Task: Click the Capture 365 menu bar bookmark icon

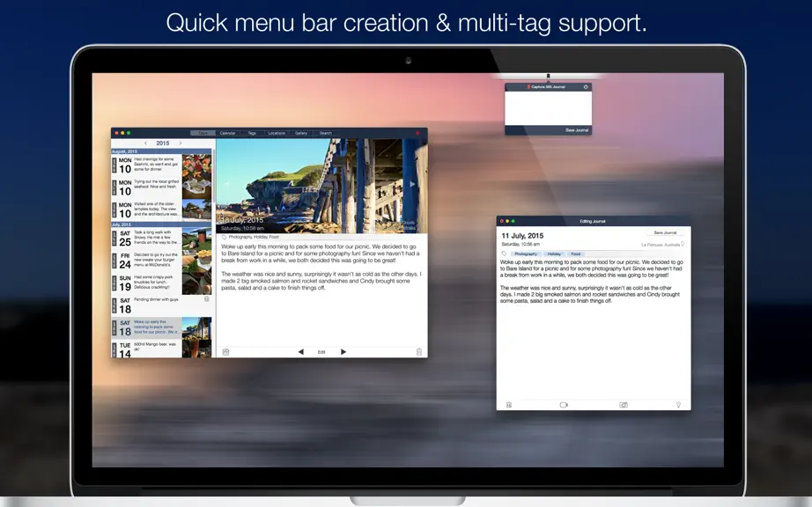Action: (x=548, y=76)
